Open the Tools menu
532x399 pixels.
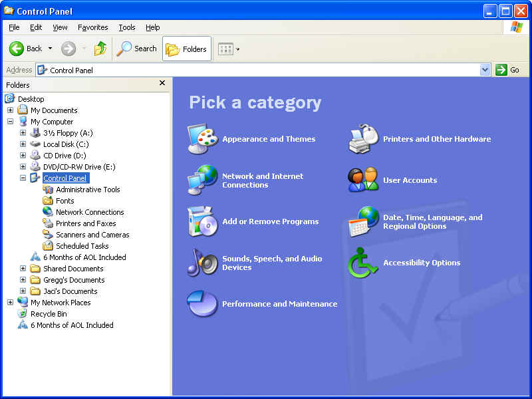pyautogui.click(x=126, y=27)
